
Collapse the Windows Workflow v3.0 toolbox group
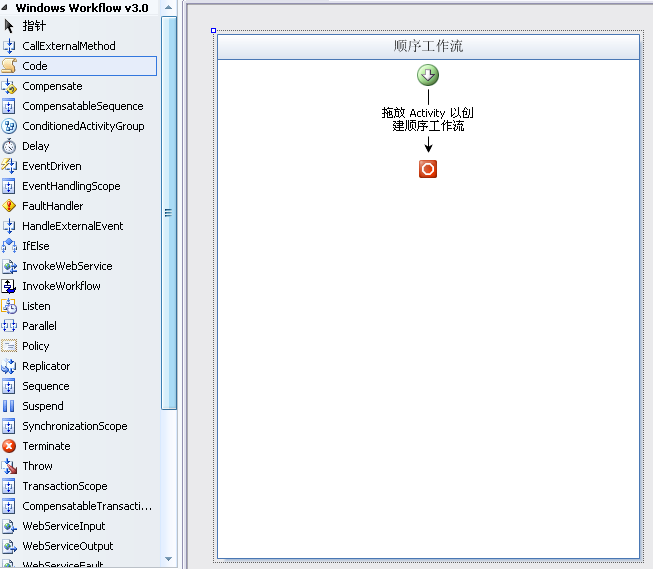pyautogui.click(x=5, y=7)
